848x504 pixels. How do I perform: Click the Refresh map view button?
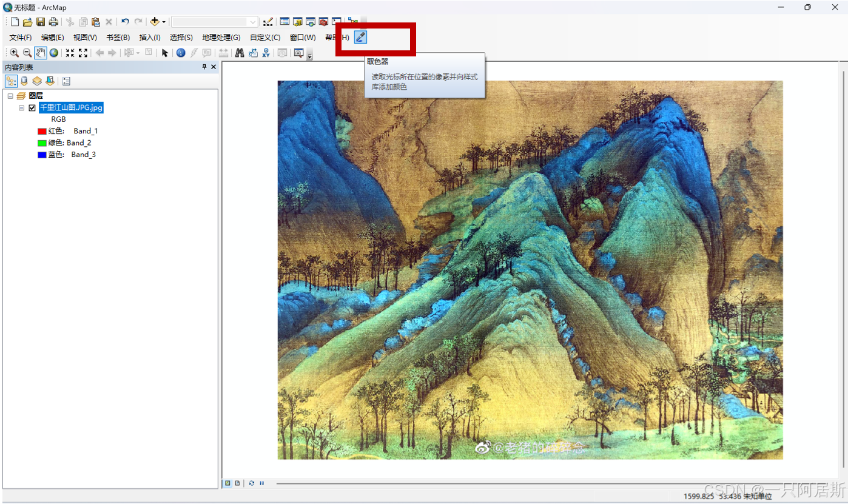coord(252,483)
